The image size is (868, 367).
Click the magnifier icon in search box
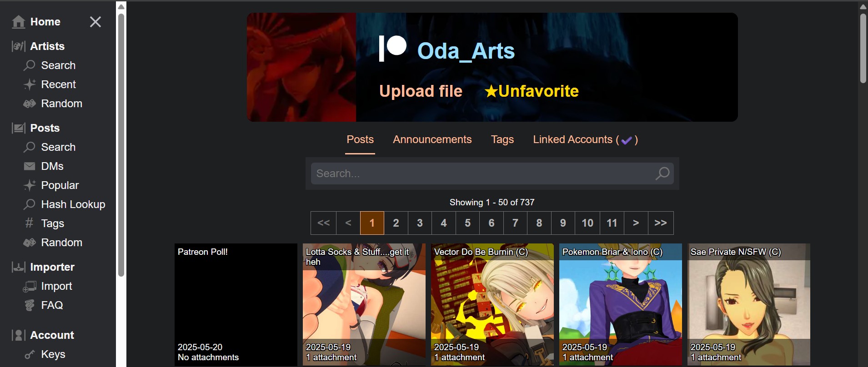pos(662,174)
